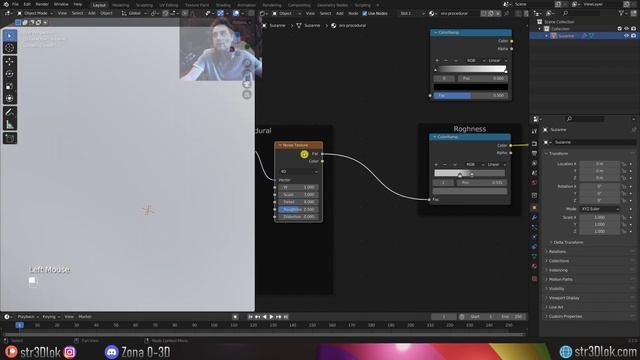The image size is (640, 360).
Task: Open the Texture properties tab
Action: [534, 279]
